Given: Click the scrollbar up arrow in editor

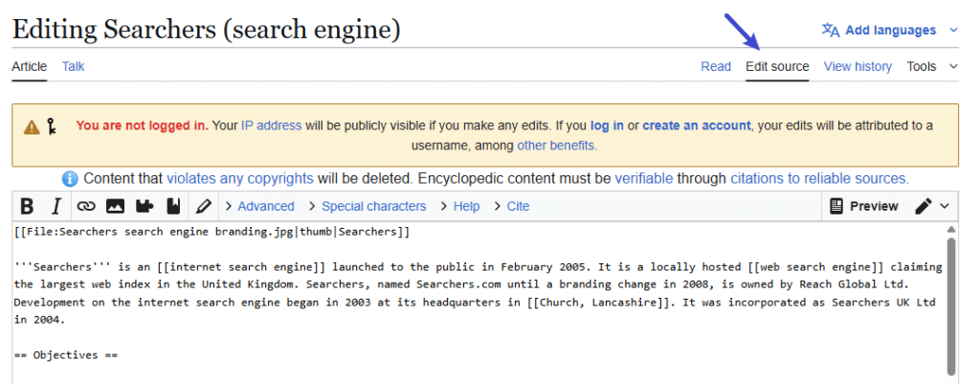Looking at the screenshot, I should coord(951,229).
